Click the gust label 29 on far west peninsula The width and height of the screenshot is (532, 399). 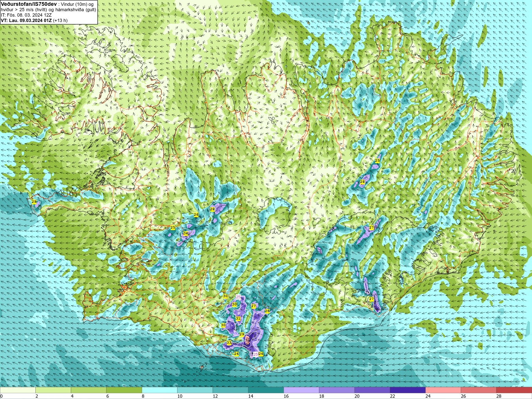click(34, 202)
